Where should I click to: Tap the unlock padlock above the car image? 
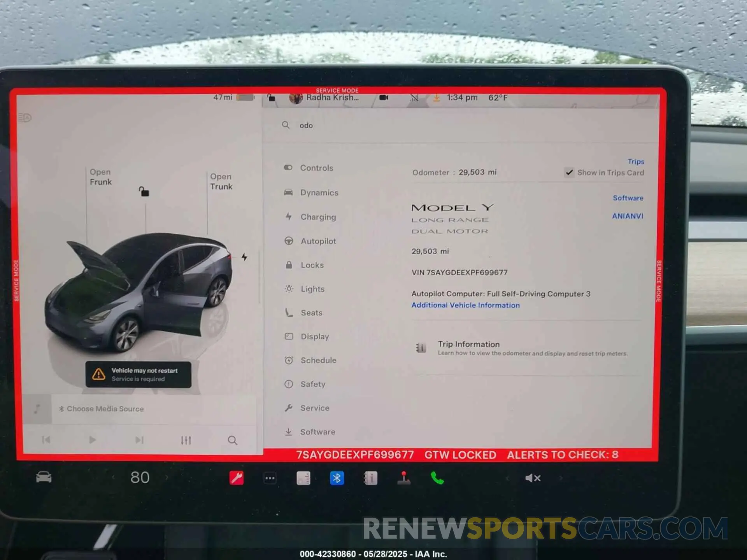144,191
